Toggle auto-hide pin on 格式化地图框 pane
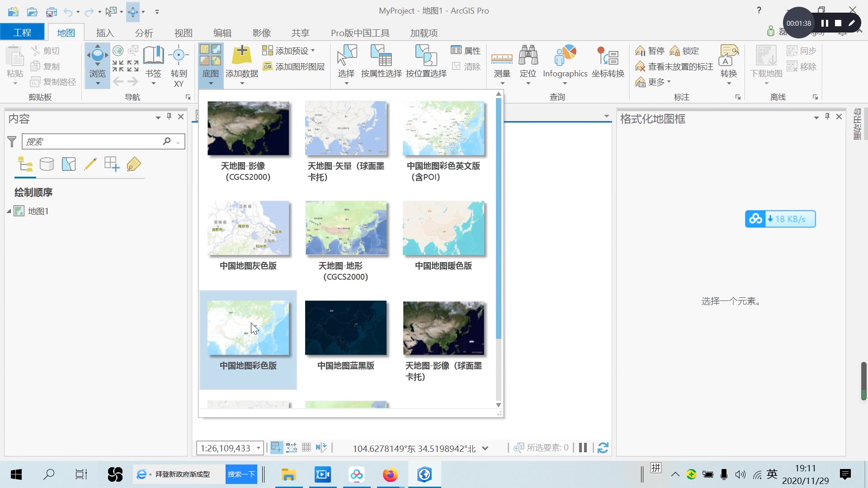The height and width of the screenshot is (488, 868). [827, 117]
